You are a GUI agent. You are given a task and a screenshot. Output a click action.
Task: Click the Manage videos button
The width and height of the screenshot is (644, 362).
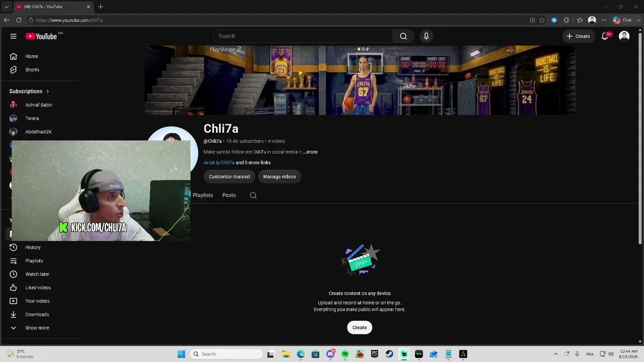(279, 176)
